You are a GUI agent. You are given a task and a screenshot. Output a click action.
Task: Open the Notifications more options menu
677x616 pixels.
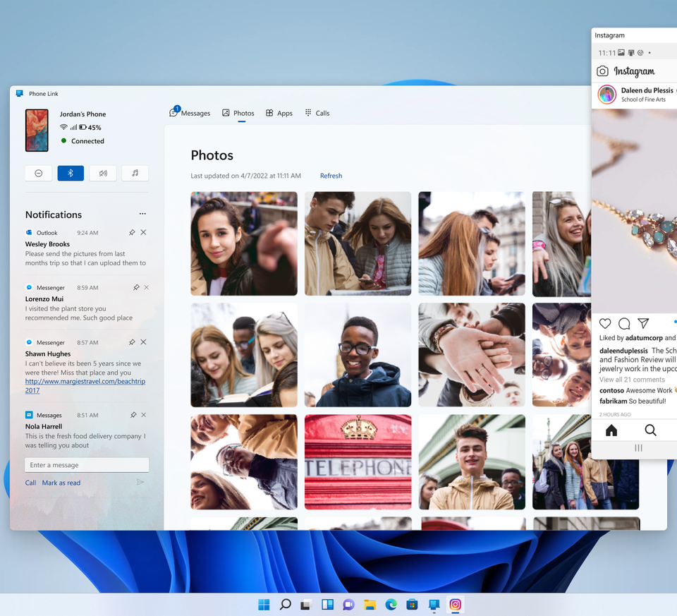point(142,214)
